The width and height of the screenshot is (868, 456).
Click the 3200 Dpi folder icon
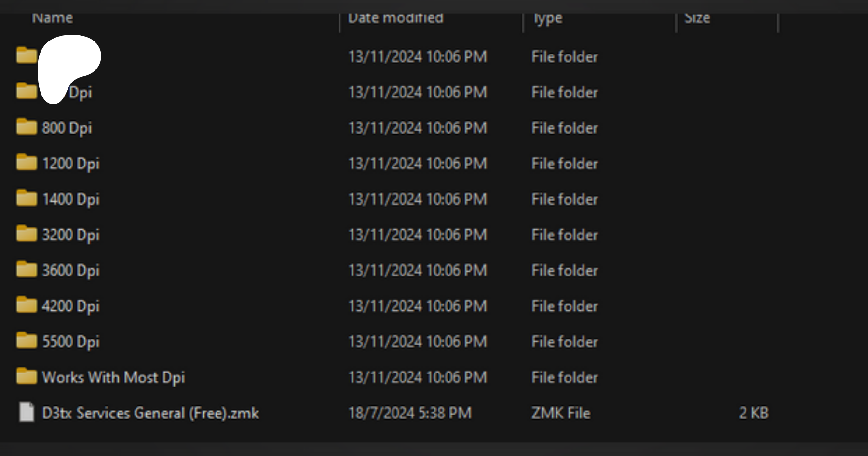click(27, 234)
